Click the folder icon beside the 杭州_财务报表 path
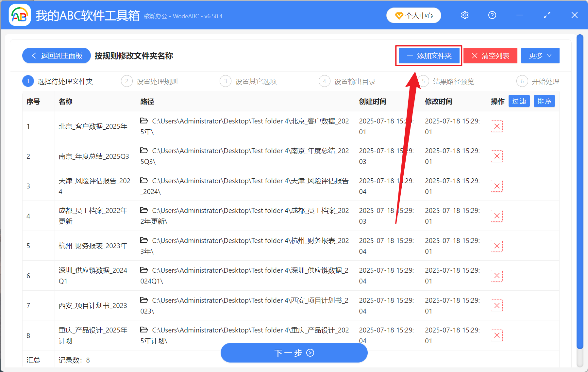The height and width of the screenshot is (372, 588). click(x=144, y=240)
